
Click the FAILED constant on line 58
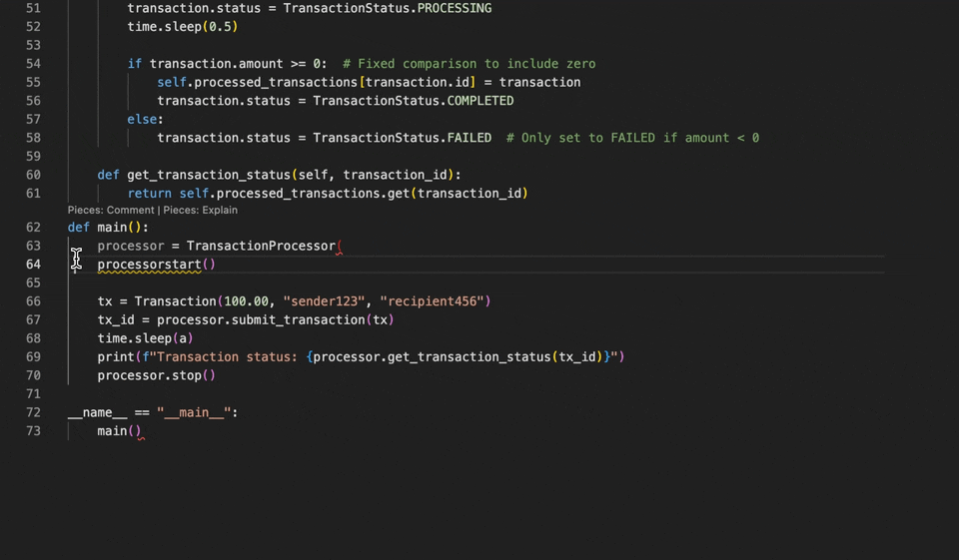click(x=470, y=138)
